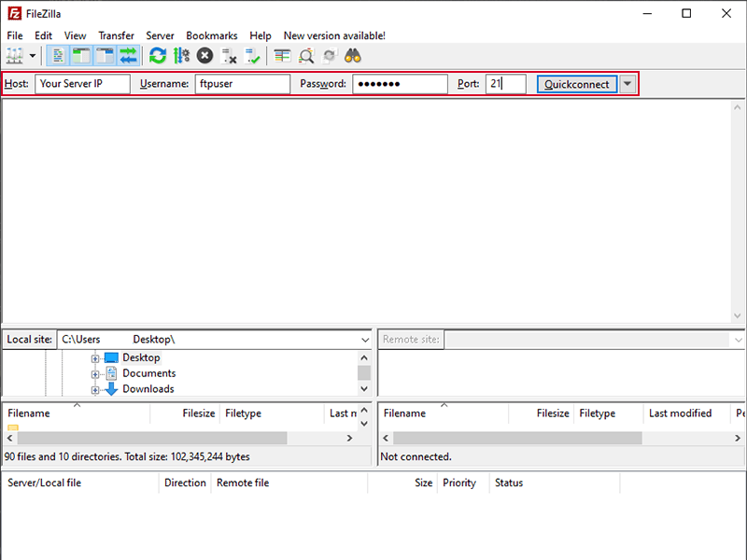Click the Remote file queue column header
This screenshot has width=747, height=560.
pyautogui.click(x=289, y=483)
